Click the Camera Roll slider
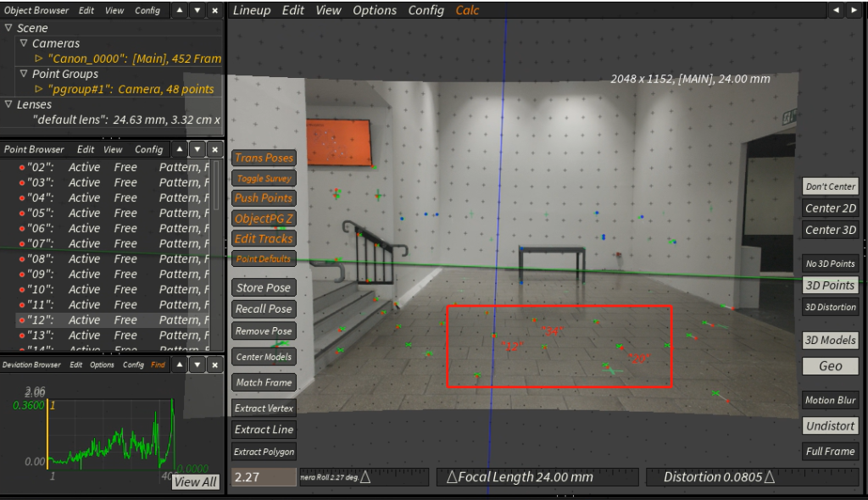868x500 pixels. 364,477
